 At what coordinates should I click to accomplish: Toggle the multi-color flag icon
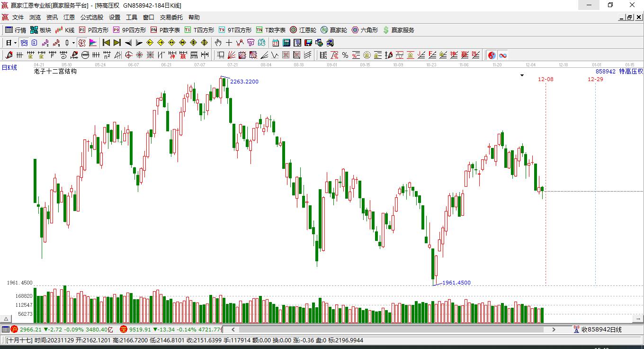93,43
